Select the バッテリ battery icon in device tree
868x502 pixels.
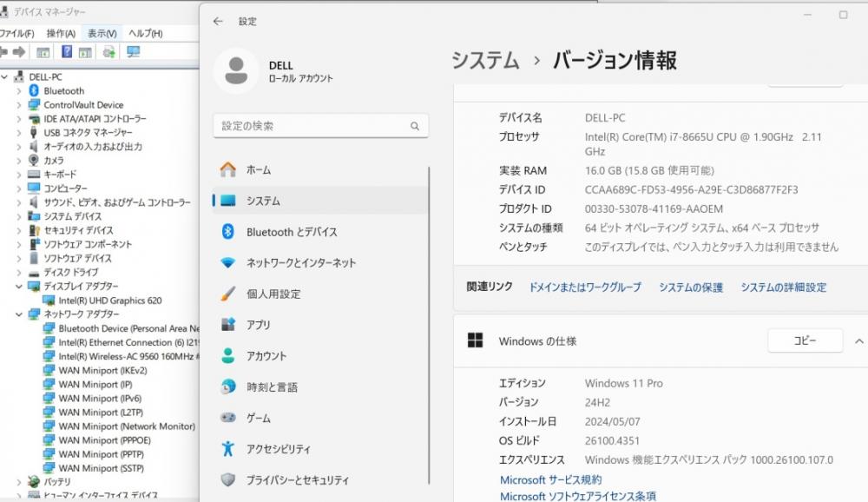point(34,481)
